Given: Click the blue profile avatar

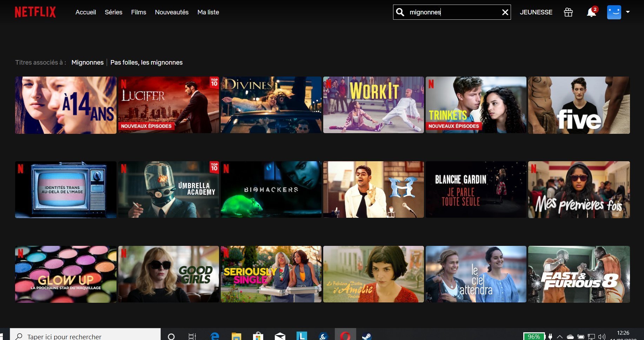Looking at the screenshot, I should (614, 12).
